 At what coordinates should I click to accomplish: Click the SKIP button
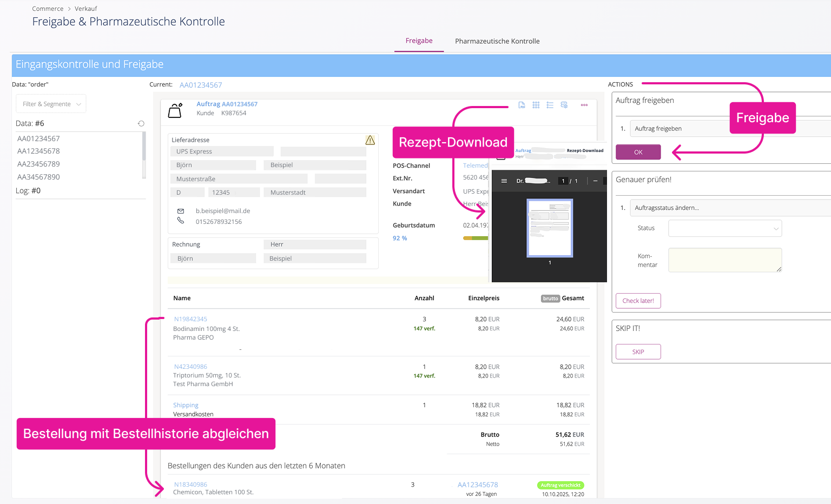pyautogui.click(x=638, y=352)
